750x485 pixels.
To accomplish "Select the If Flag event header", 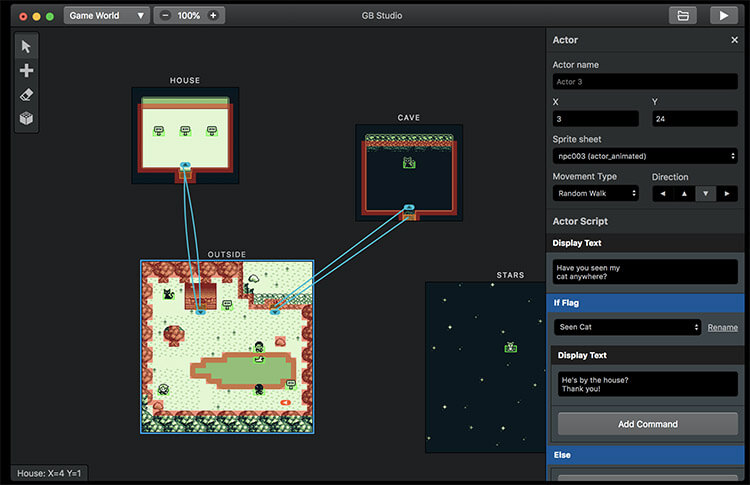I will 645,303.
